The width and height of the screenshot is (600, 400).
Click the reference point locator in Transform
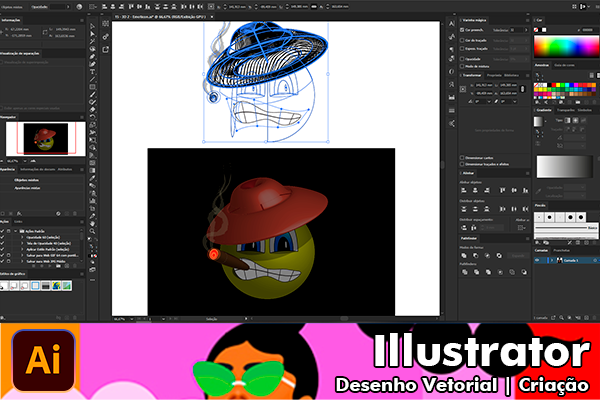(x=463, y=89)
